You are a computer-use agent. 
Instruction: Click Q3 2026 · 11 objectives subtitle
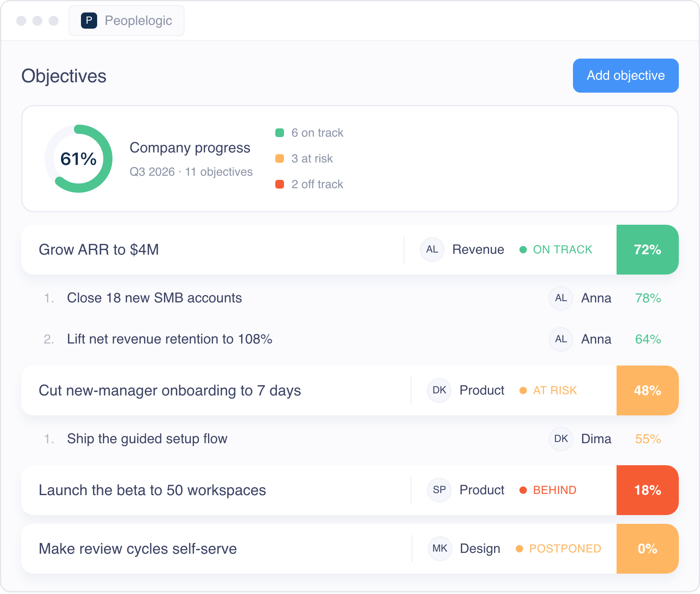[x=191, y=172]
